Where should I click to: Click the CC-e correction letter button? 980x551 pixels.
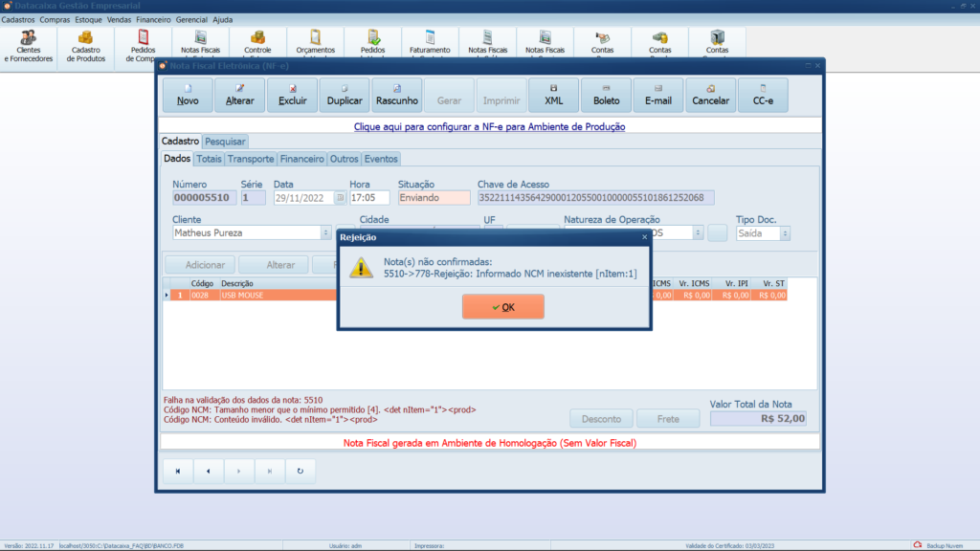pos(763,96)
